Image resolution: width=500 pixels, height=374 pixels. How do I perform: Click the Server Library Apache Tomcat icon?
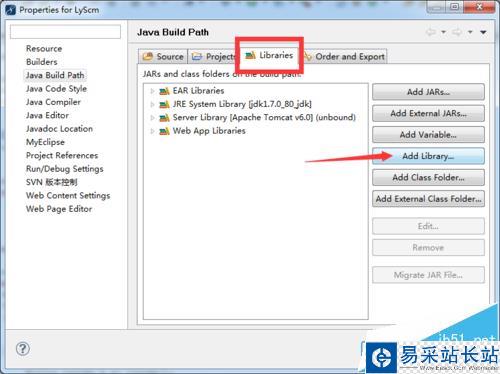tap(164, 118)
